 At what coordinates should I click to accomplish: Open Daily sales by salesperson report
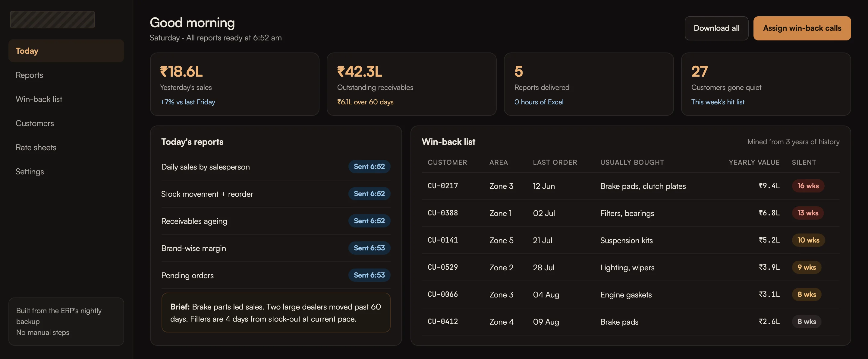pyautogui.click(x=276, y=167)
